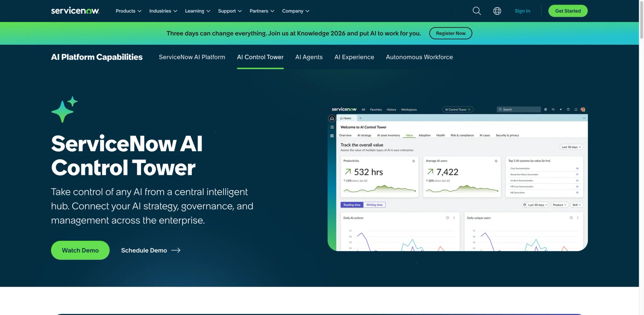Select the Risk & compliance dashboard tab
The image size is (644, 315).
click(x=462, y=135)
